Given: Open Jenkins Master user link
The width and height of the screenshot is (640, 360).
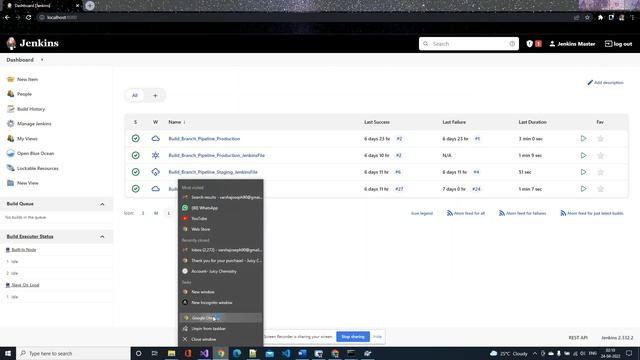Looking at the screenshot, I should (x=572, y=44).
